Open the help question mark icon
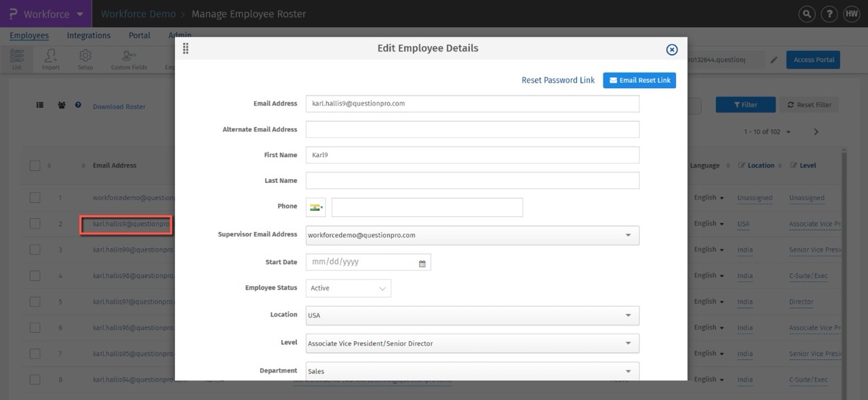868x400 pixels. [x=829, y=14]
